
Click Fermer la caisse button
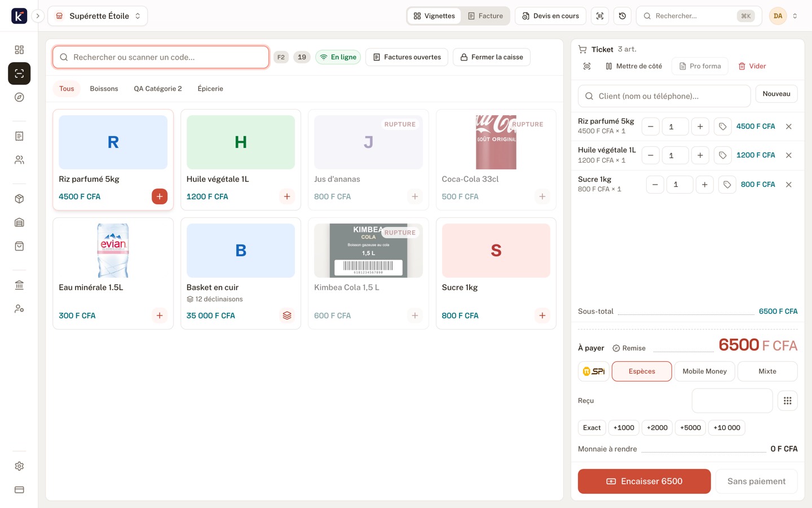[x=492, y=57]
